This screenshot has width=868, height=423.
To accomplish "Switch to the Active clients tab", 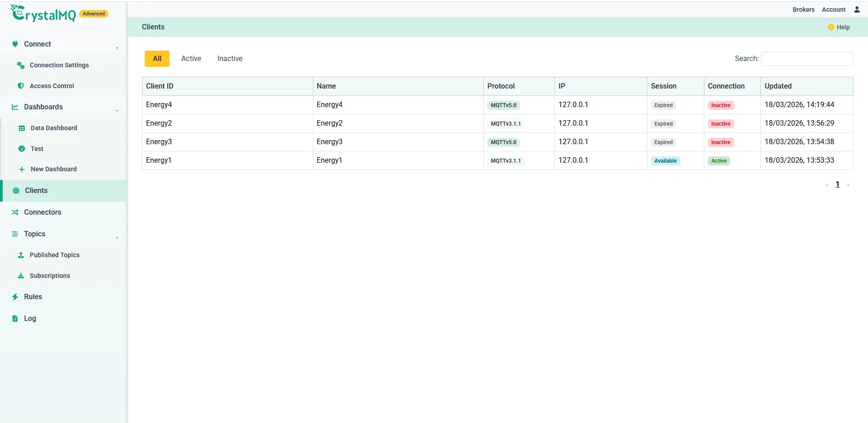I will point(191,59).
